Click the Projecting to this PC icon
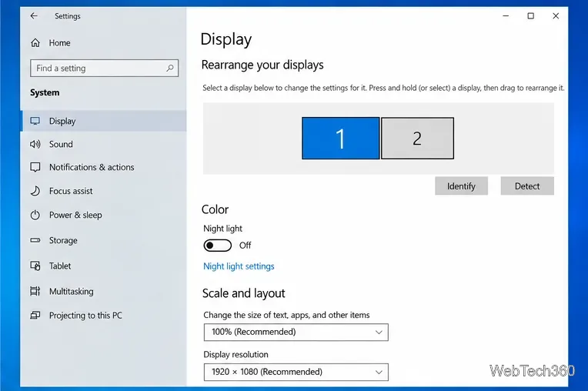 pyautogui.click(x=35, y=316)
